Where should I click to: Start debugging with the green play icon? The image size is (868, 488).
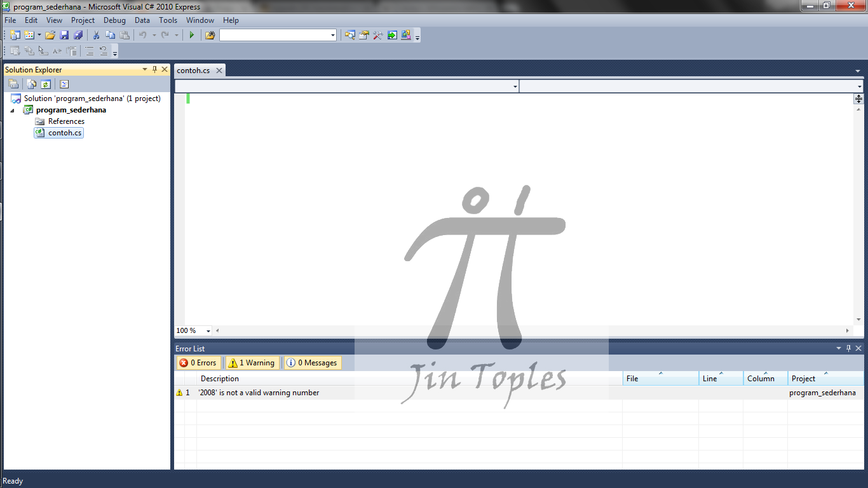[191, 35]
